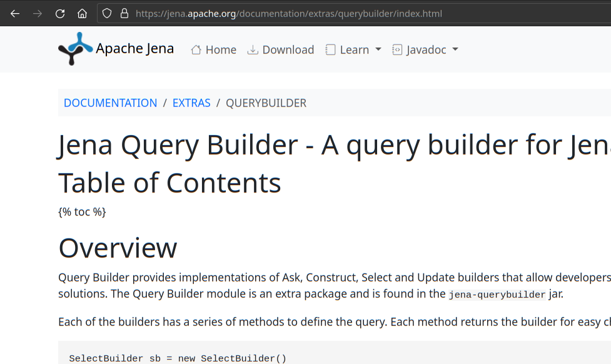This screenshot has height=364, width=611.
Task: Open the Javadoc nav menu label
Action: pyautogui.click(x=426, y=50)
